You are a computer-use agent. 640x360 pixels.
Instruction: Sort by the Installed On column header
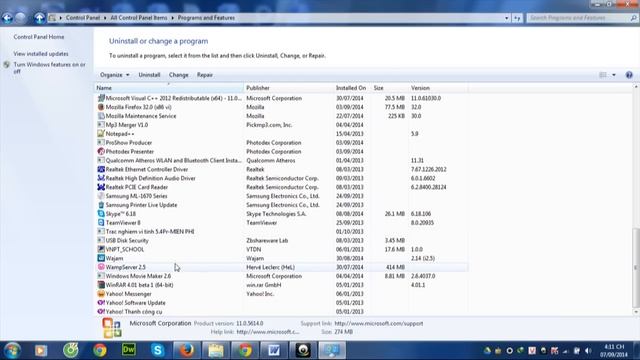[x=352, y=88]
